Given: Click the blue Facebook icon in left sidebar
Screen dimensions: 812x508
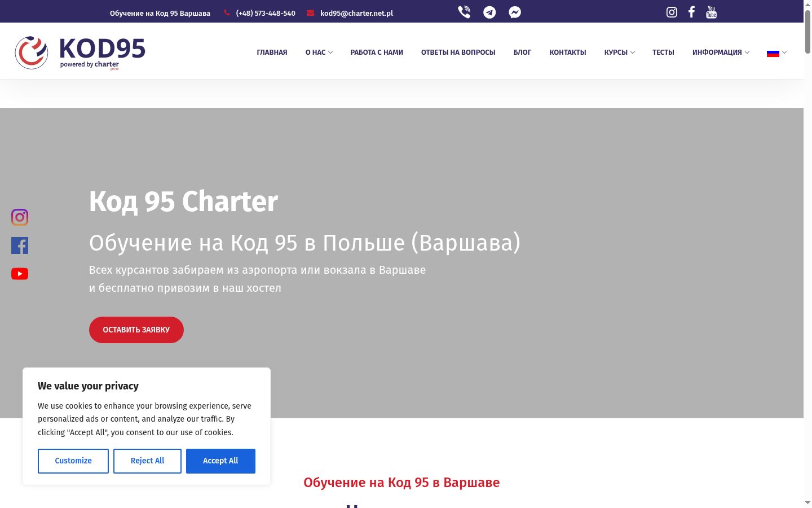Looking at the screenshot, I should [x=20, y=246].
